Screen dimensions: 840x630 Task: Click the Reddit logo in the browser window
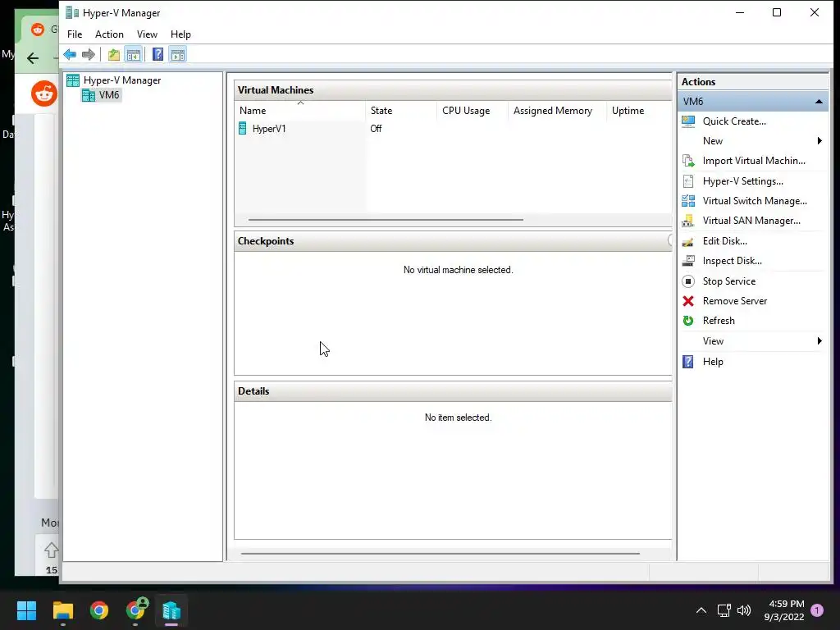[x=44, y=94]
